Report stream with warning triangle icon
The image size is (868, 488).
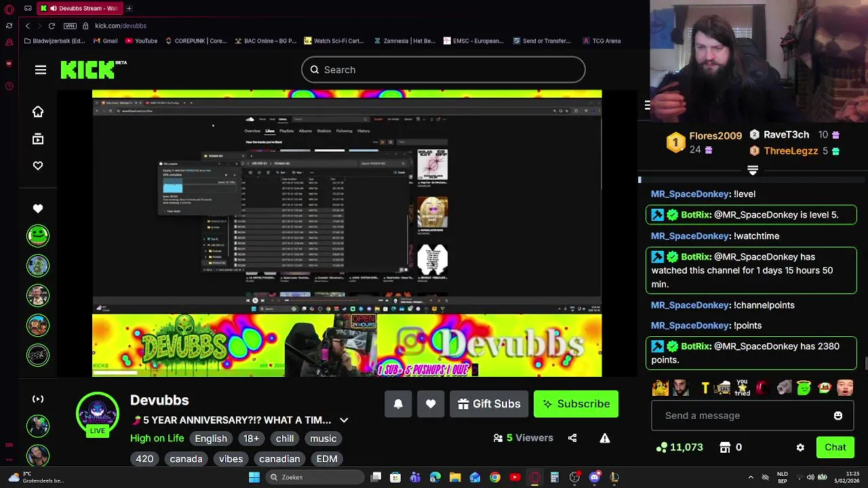605,438
